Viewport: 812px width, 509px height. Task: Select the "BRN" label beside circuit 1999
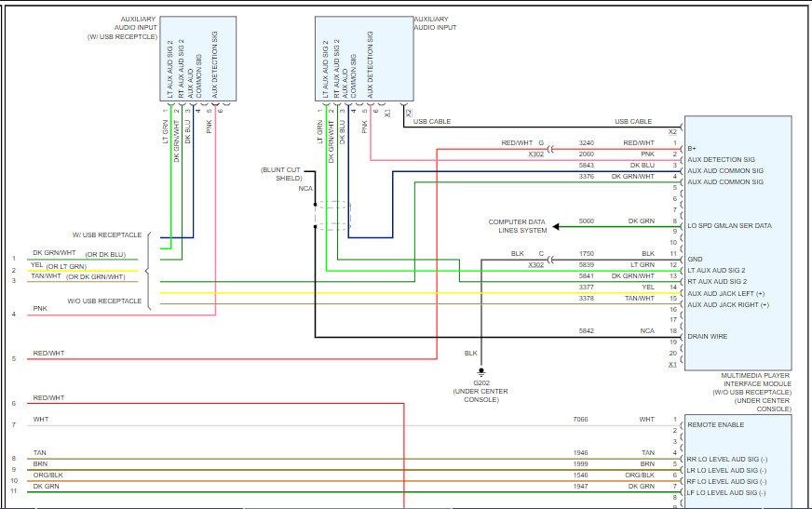[647, 464]
